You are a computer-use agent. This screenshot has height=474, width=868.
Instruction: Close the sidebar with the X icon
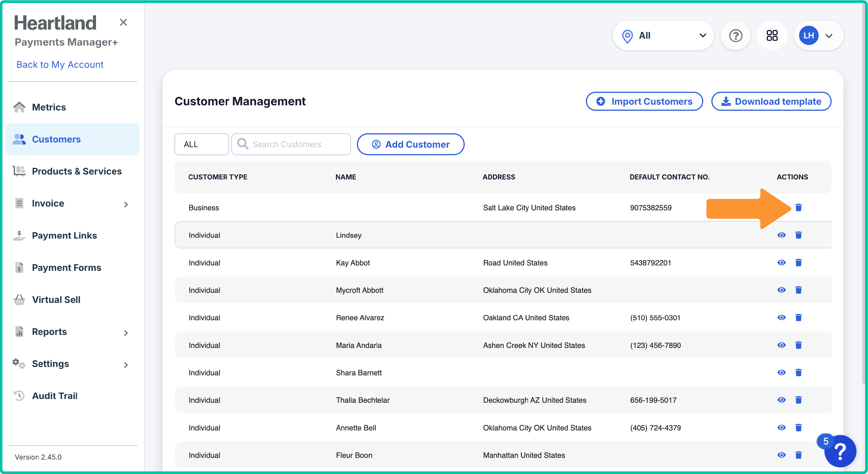pyautogui.click(x=123, y=22)
